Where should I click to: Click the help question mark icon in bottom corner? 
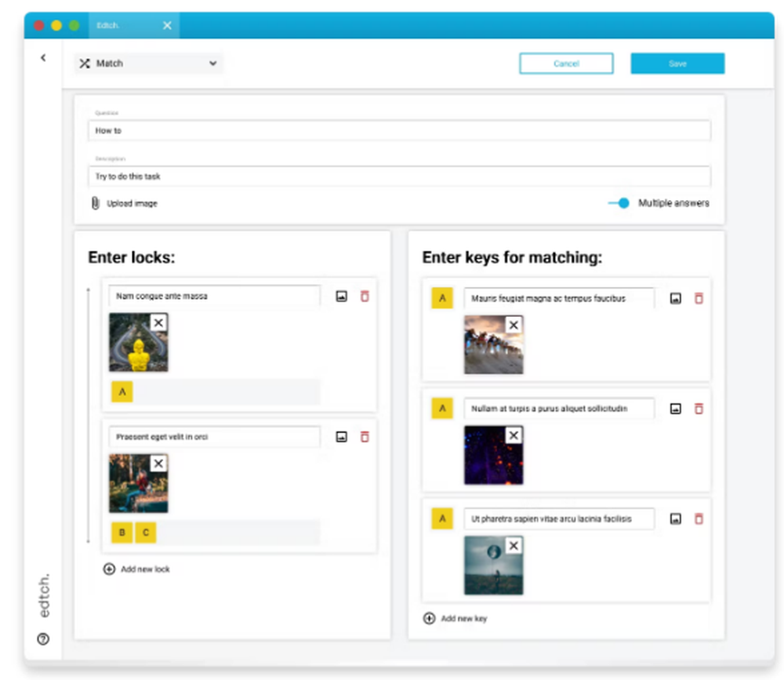tap(43, 639)
